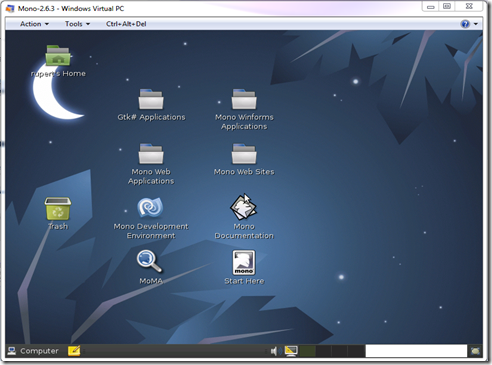The height and width of the screenshot is (365, 492).
Task: Open the Mono Web Applications folder
Action: coord(151,154)
